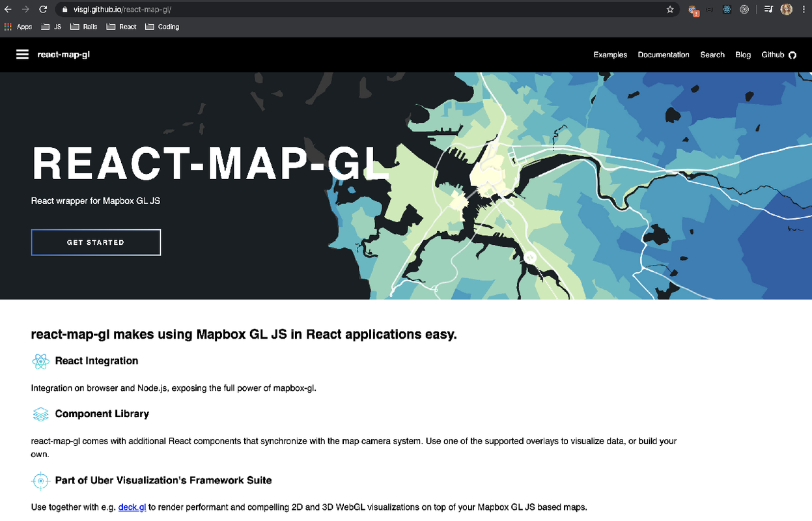The height and width of the screenshot is (521, 812).
Task: Open React bookmarks folder
Action: pos(122,27)
